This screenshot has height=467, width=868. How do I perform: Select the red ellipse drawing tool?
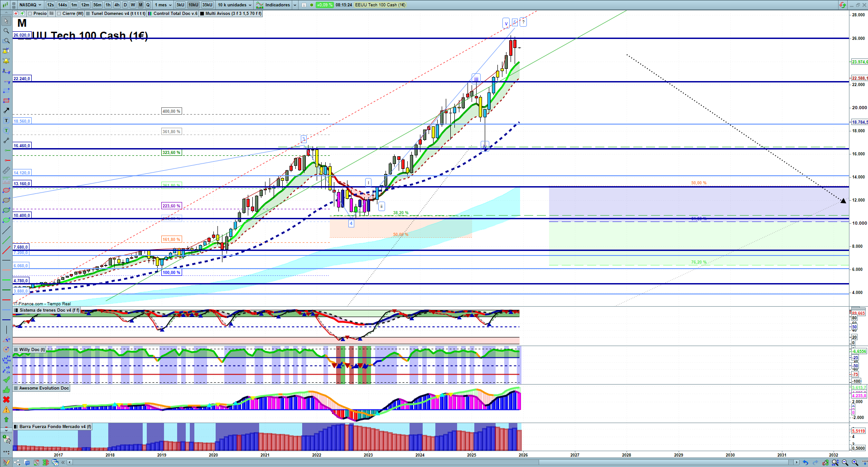[6, 190]
